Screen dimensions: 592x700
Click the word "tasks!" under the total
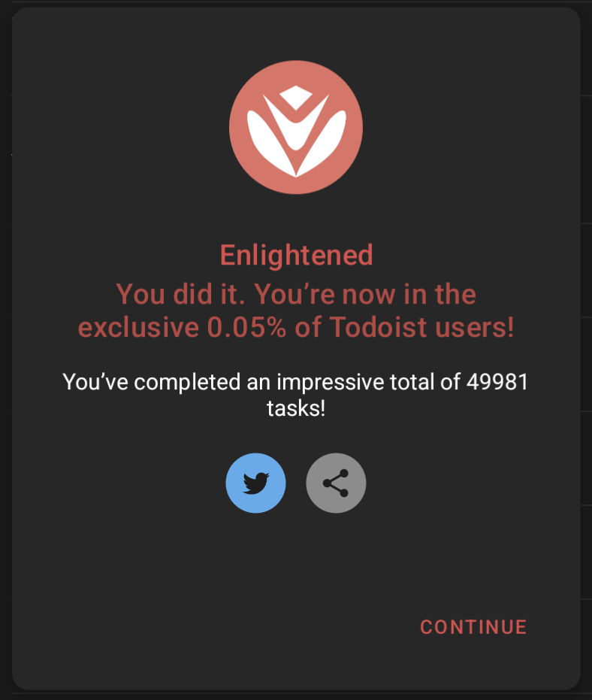(x=296, y=408)
